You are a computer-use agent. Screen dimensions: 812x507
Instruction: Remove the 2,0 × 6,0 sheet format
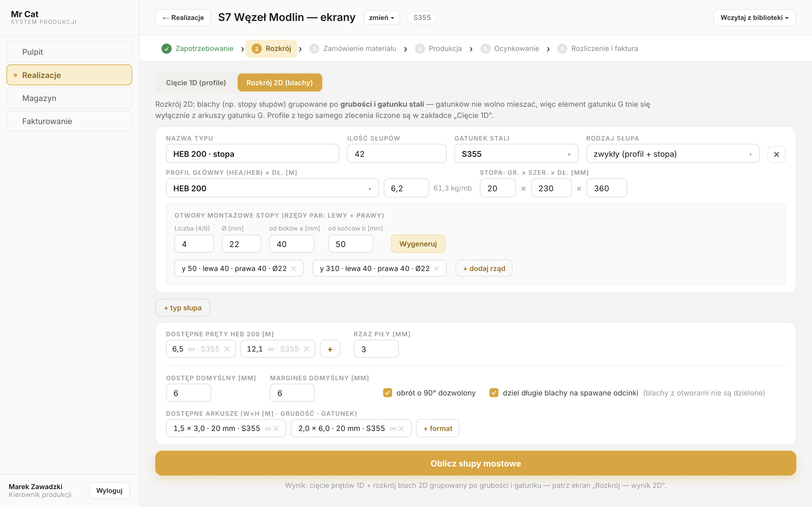401,429
